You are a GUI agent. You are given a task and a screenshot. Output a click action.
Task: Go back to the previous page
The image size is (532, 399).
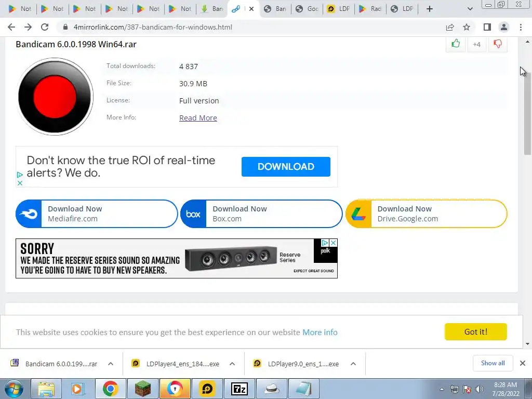click(x=11, y=27)
